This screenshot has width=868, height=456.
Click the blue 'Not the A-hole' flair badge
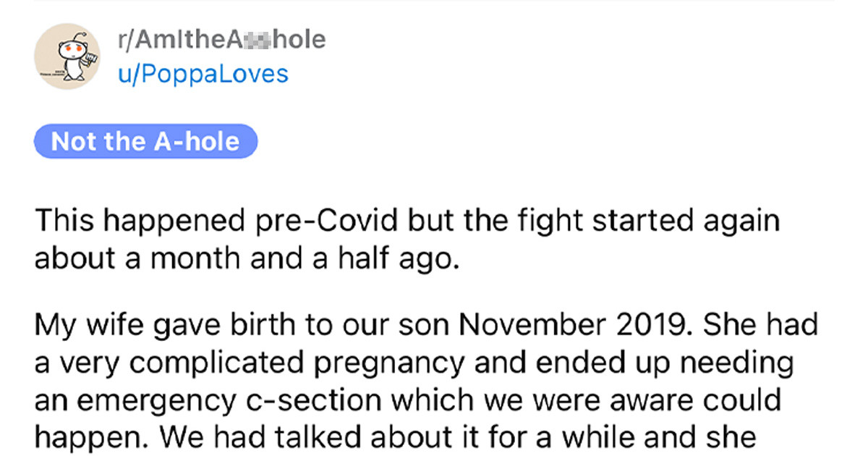(145, 141)
